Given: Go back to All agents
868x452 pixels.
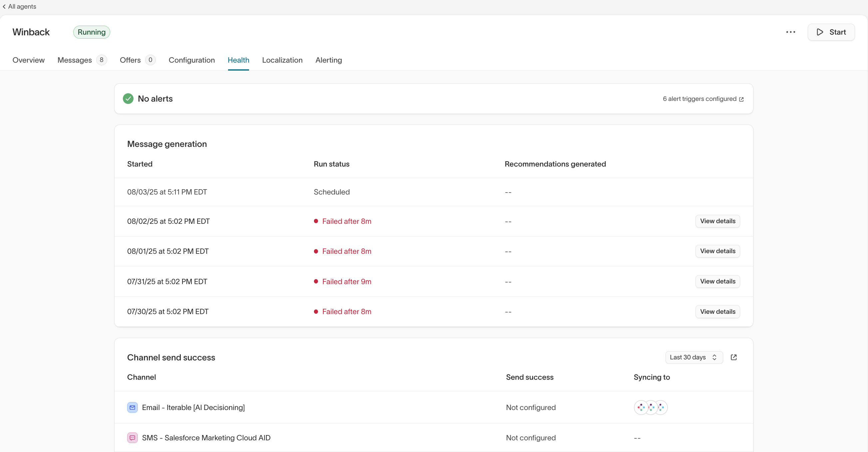Looking at the screenshot, I should tap(19, 6).
